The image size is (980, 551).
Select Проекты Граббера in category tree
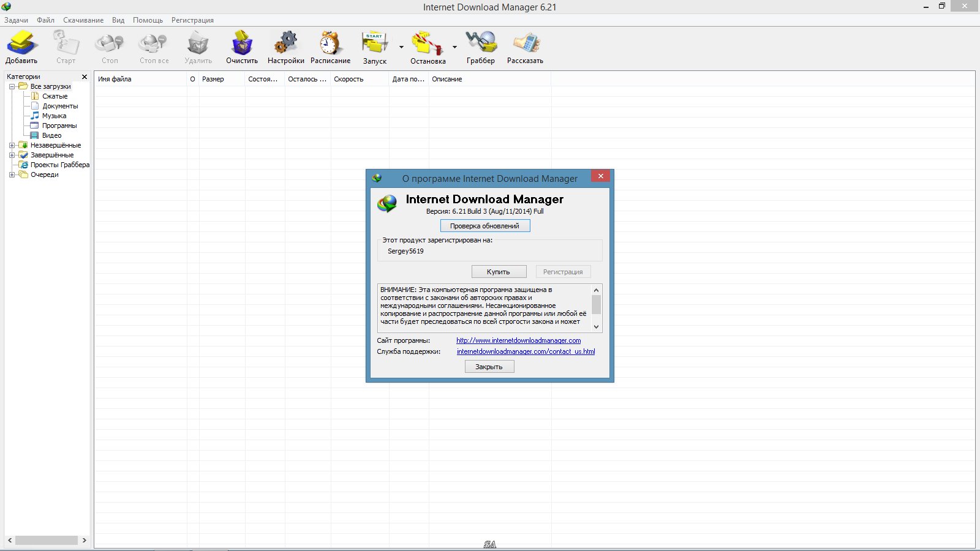click(60, 165)
